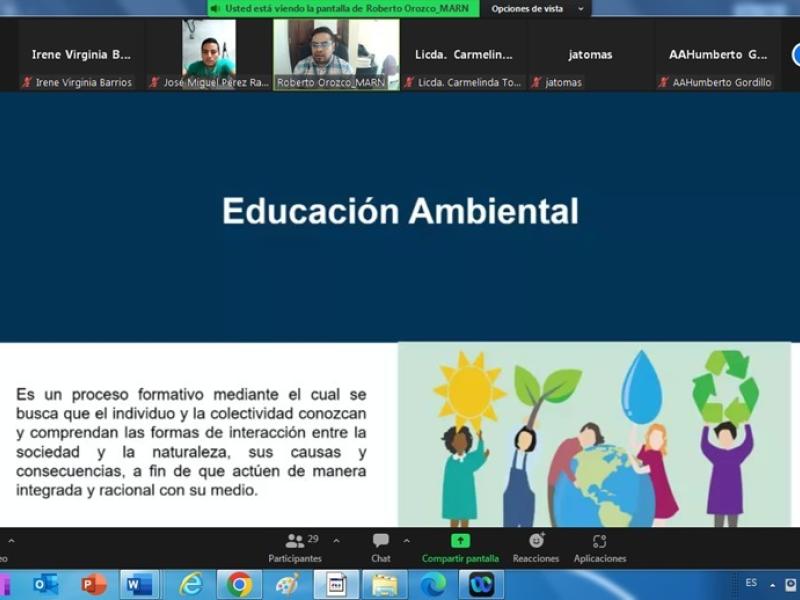Viewport: 800px width, 600px height.
Task: Open Outlook from the taskbar
Action: click(45, 584)
